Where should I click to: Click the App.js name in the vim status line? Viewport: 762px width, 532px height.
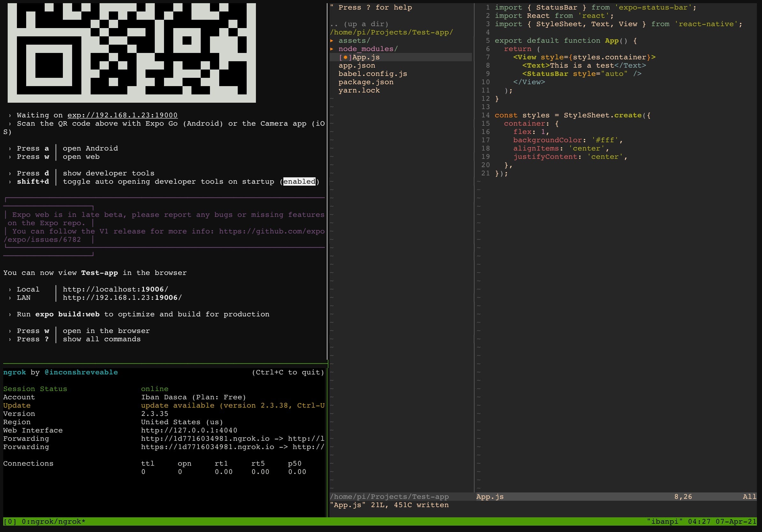coord(490,497)
